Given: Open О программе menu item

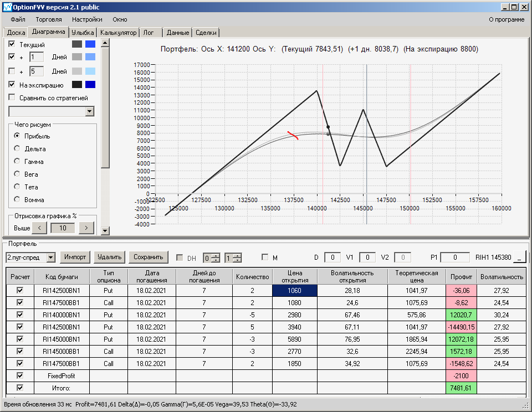Looking at the screenshot, I should coord(506,19).
